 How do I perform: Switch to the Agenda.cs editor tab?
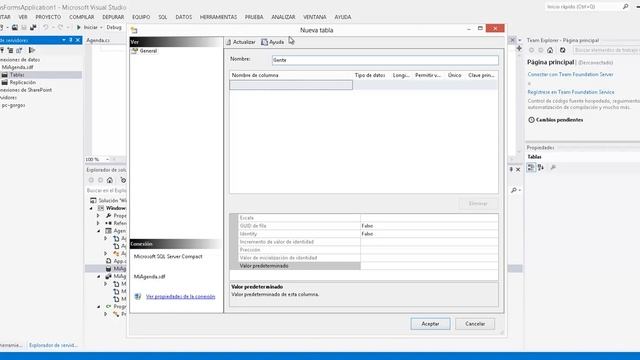click(98, 40)
